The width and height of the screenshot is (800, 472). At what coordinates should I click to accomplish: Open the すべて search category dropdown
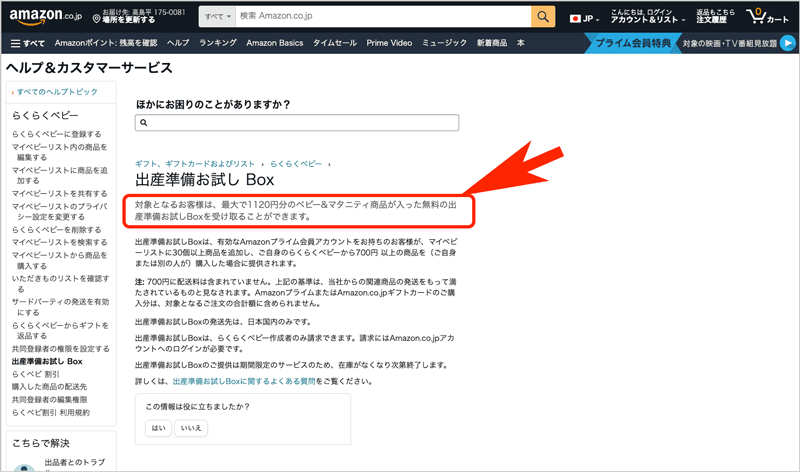coord(218,16)
